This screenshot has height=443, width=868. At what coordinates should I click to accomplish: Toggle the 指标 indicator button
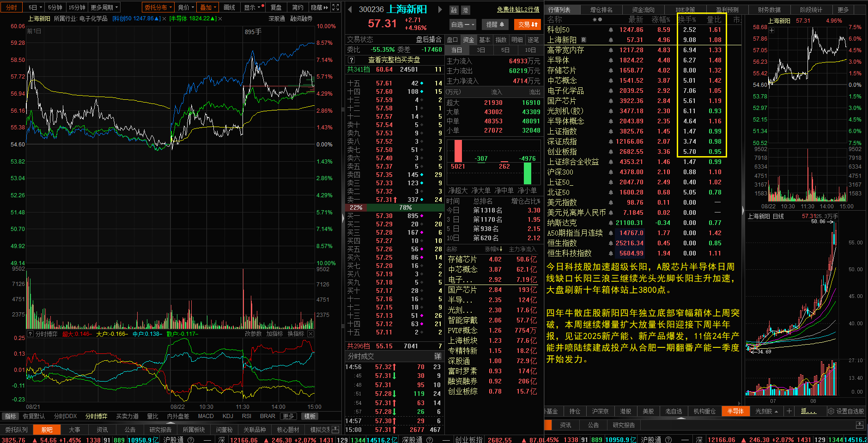pos(10,416)
